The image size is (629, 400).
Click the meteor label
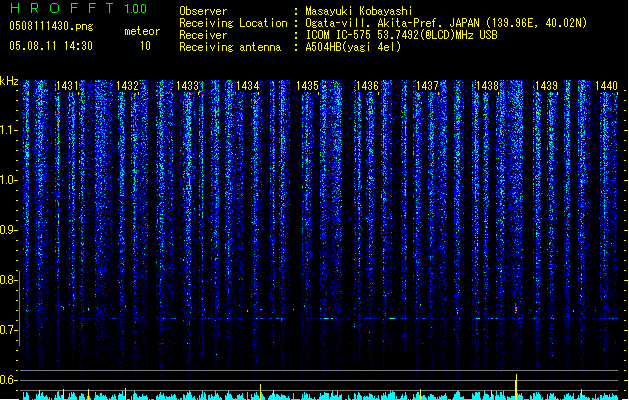pyautogui.click(x=142, y=31)
